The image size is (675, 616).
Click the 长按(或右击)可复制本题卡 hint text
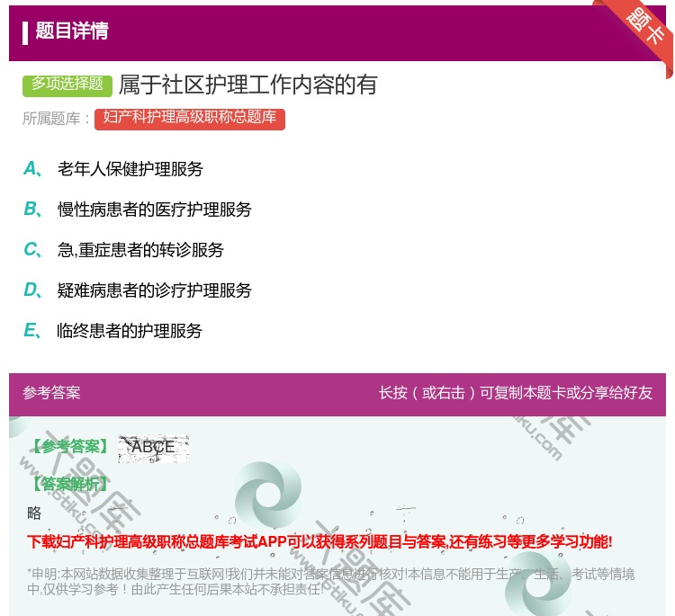click(516, 393)
